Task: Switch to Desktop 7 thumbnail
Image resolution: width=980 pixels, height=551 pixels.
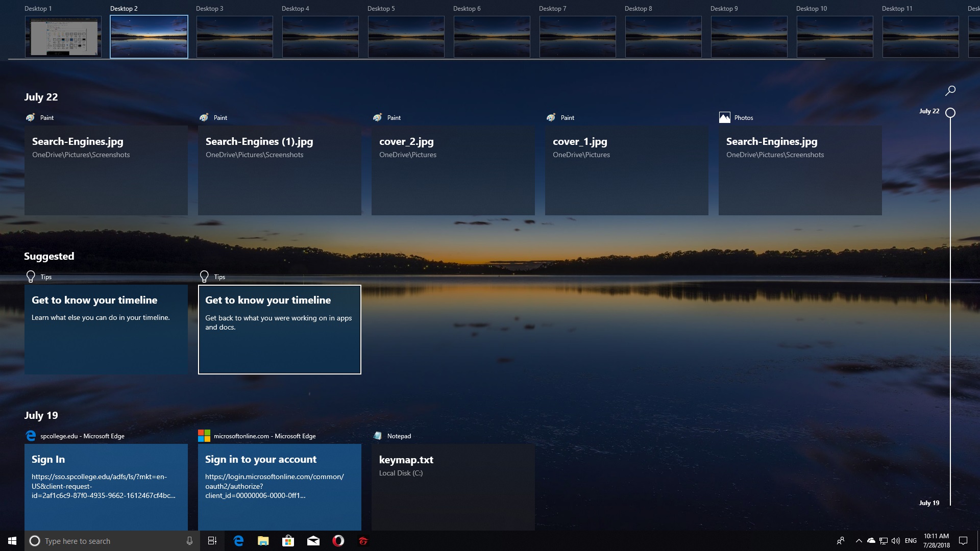Action: click(578, 36)
